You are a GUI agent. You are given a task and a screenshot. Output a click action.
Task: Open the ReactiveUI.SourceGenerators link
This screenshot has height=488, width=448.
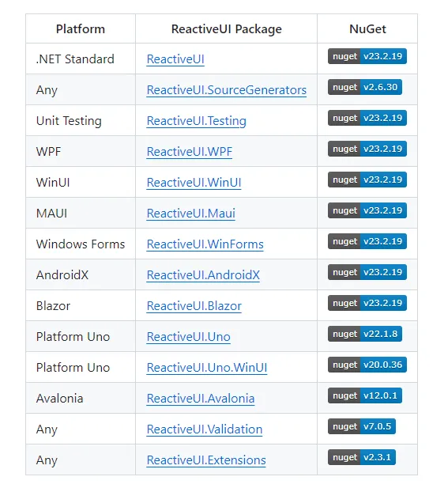[226, 90]
